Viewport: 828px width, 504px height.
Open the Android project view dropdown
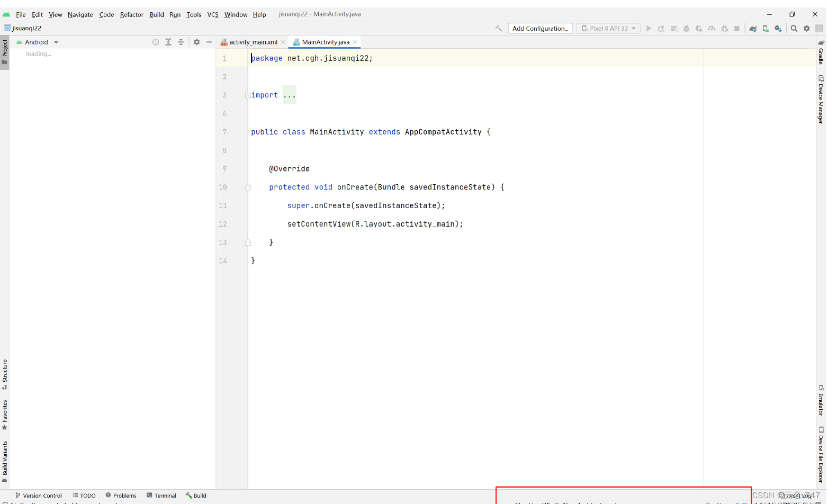pyautogui.click(x=37, y=42)
